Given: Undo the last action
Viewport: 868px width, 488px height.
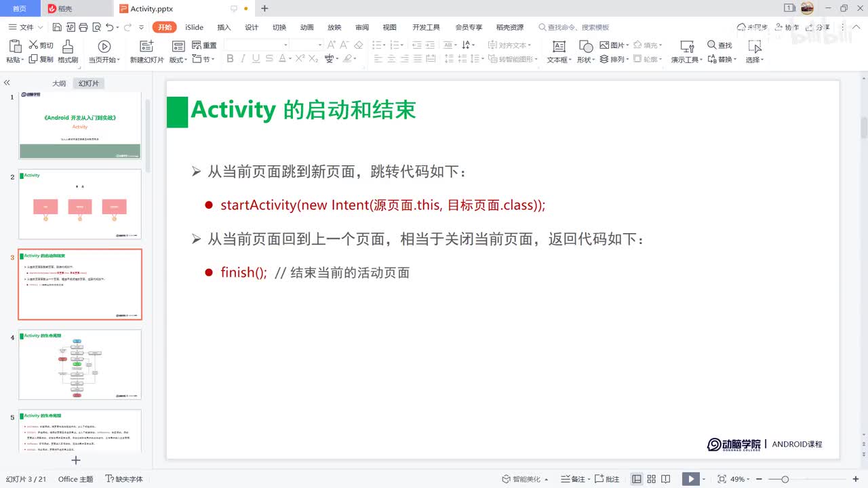Looking at the screenshot, I should (x=109, y=27).
